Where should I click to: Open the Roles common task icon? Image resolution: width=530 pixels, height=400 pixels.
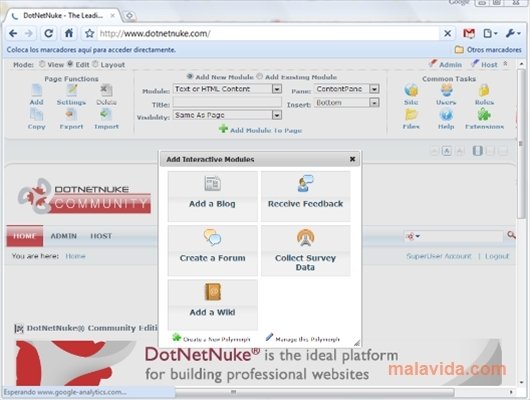(484, 90)
